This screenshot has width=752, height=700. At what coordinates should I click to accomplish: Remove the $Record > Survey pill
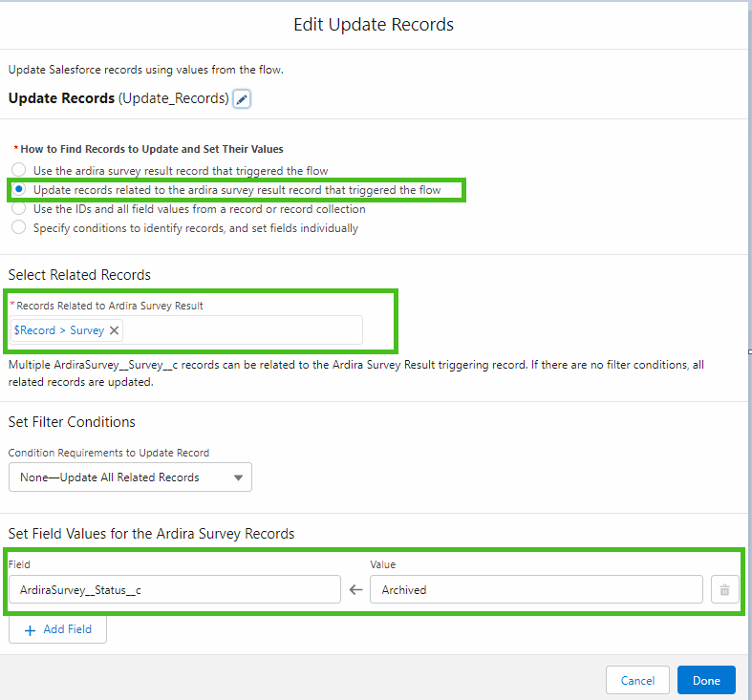(115, 330)
